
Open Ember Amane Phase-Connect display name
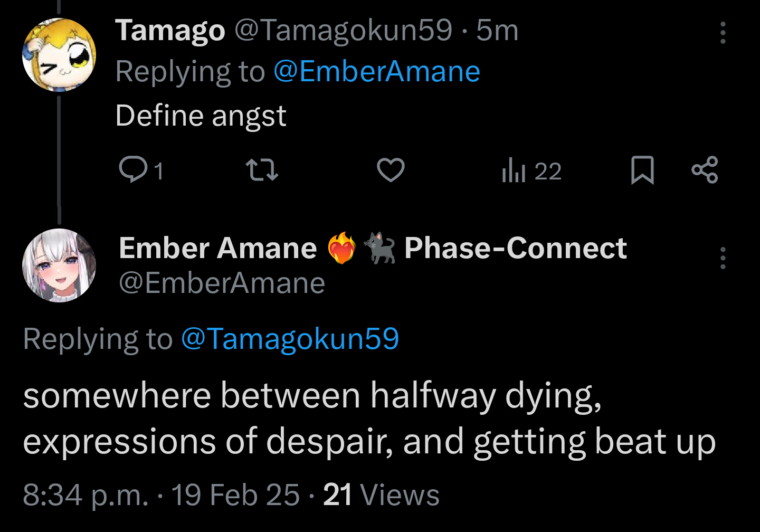(372, 248)
